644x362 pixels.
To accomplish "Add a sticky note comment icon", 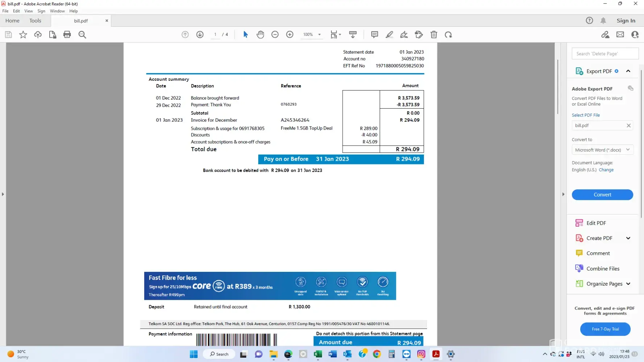I will pos(375,35).
